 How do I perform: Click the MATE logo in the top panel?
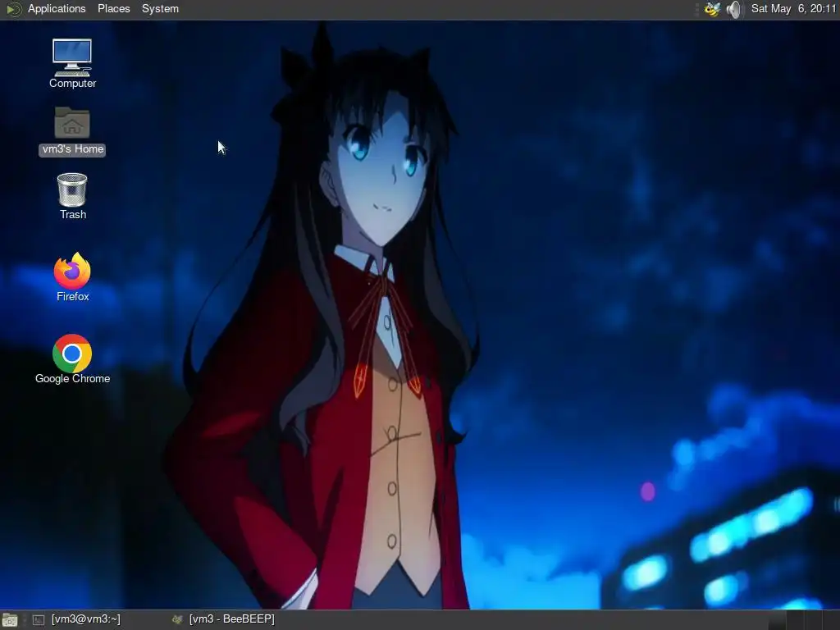(x=12, y=9)
